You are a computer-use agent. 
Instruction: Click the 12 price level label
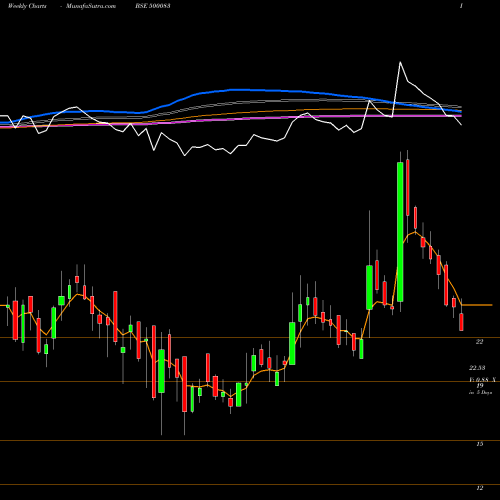[480, 488]
